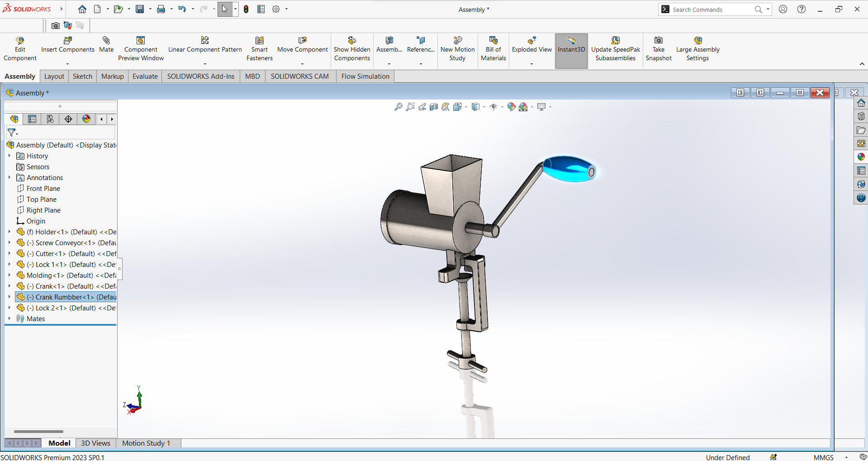868x461 pixels.
Task: Click the Edit Component tool
Action: (x=20, y=49)
